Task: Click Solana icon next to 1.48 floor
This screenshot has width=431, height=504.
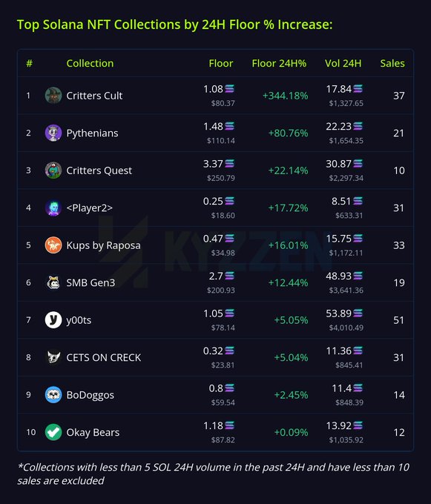Action: (230, 126)
